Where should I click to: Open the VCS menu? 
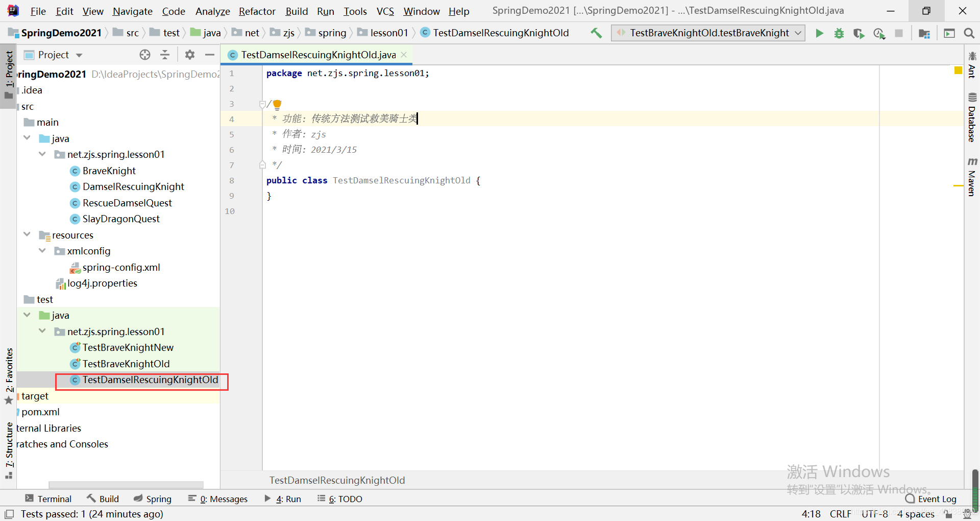click(x=385, y=11)
